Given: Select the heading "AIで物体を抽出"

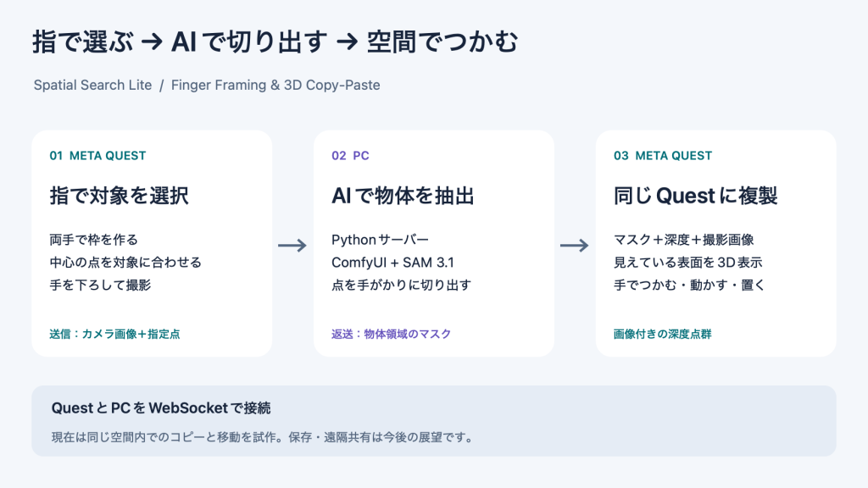Looking at the screenshot, I should [403, 196].
